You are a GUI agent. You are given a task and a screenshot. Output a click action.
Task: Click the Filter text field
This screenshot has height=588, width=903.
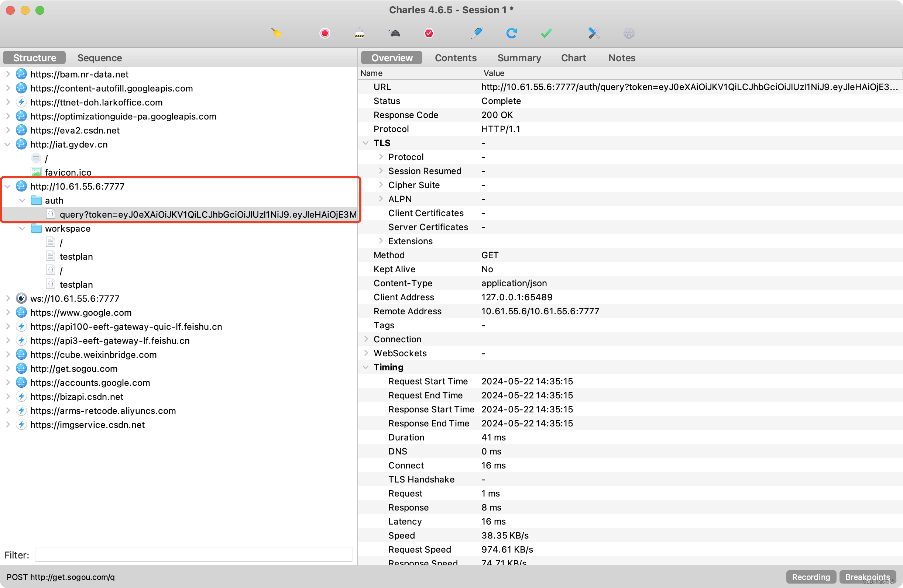193,555
